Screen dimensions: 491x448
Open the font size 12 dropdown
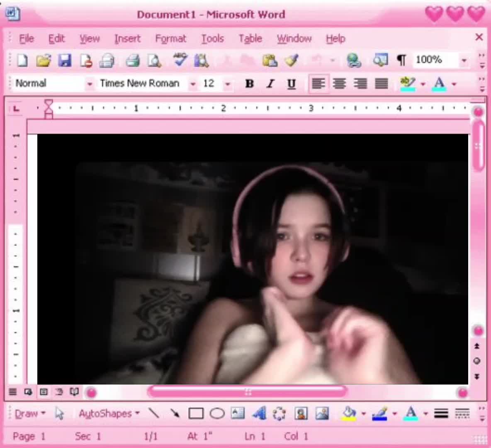228,84
